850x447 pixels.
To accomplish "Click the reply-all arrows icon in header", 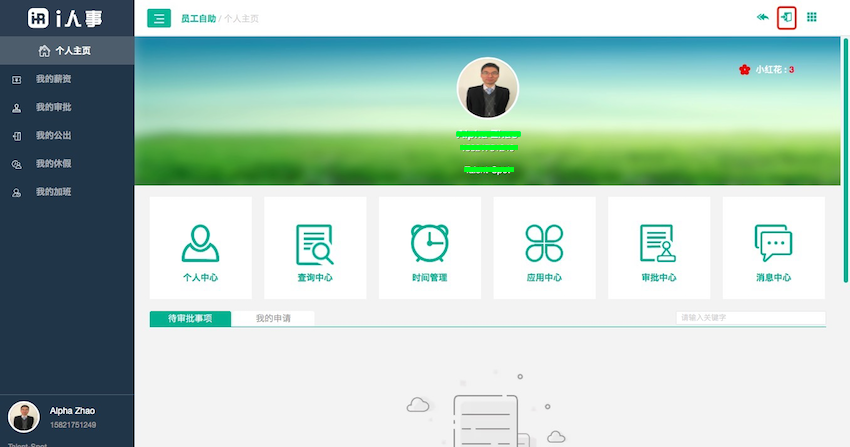I will [762, 17].
